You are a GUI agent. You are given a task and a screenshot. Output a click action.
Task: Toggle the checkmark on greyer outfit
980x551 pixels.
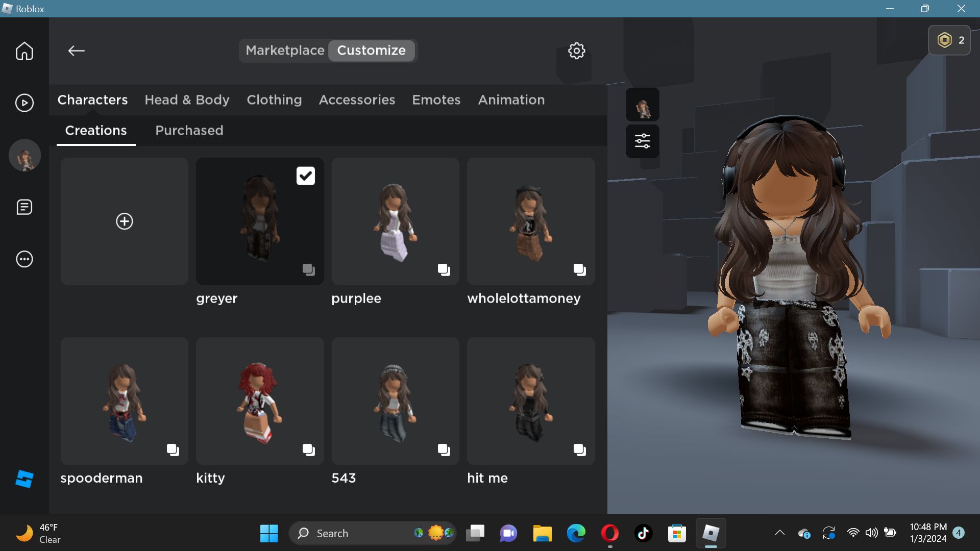click(x=305, y=176)
